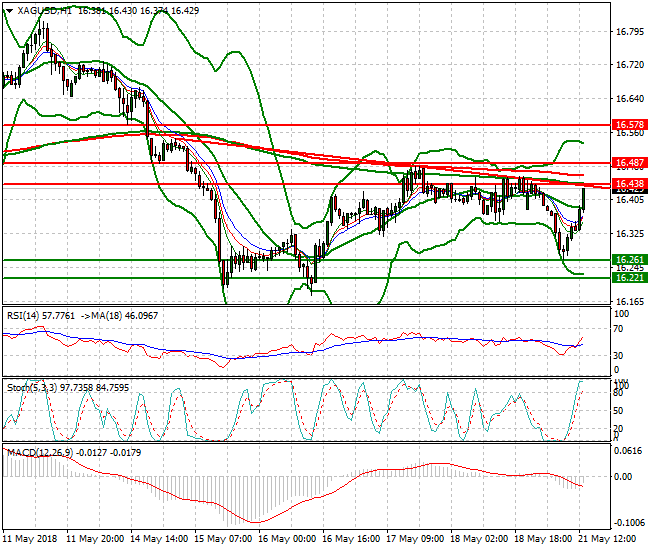
Task: Select the 11 May 2018 date label
Action: pos(30,539)
